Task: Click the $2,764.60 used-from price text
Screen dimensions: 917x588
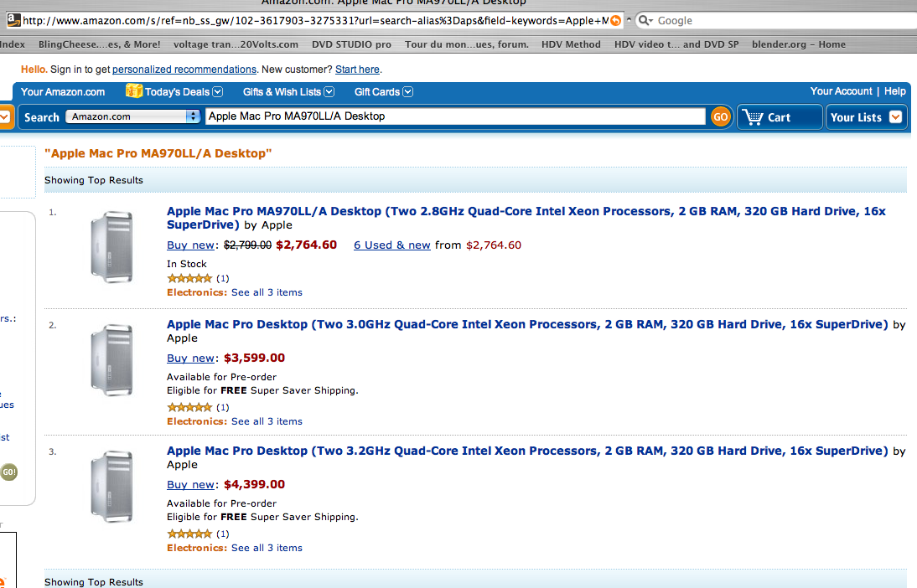Action: pyautogui.click(x=494, y=245)
